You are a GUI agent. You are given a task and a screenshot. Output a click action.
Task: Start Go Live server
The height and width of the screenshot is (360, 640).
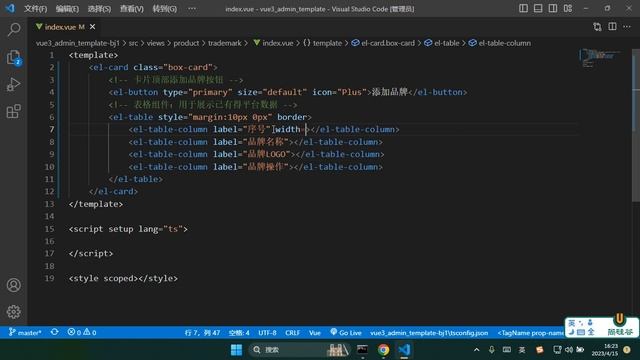coord(346,333)
